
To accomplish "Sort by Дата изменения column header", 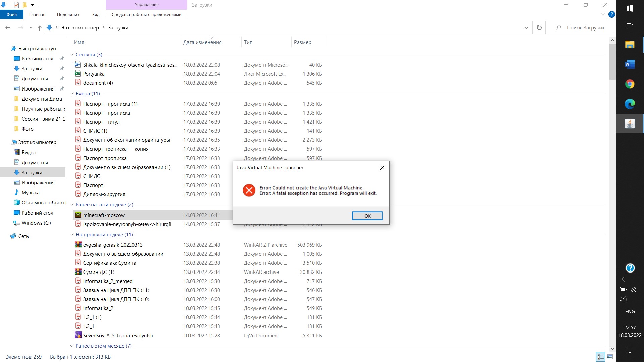I will 202,42.
